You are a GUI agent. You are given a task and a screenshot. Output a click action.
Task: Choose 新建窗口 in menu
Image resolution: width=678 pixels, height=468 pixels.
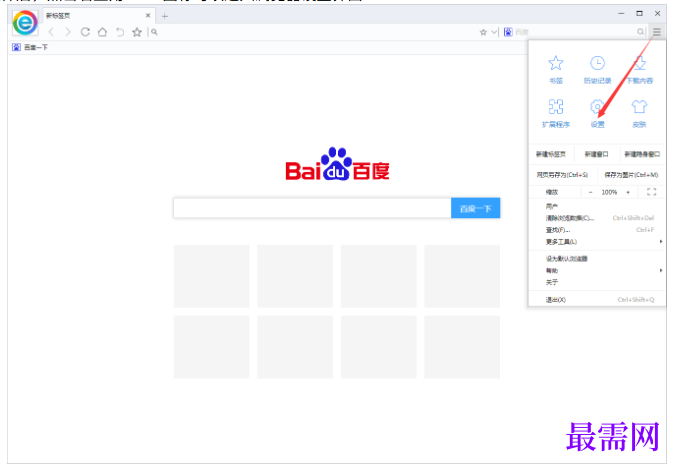click(x=597, y=154)
